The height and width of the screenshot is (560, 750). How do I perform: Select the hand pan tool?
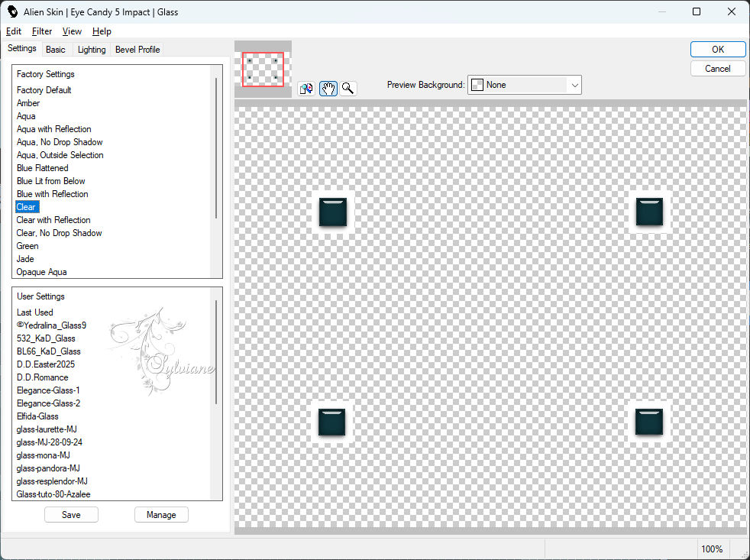pos(328,89)
